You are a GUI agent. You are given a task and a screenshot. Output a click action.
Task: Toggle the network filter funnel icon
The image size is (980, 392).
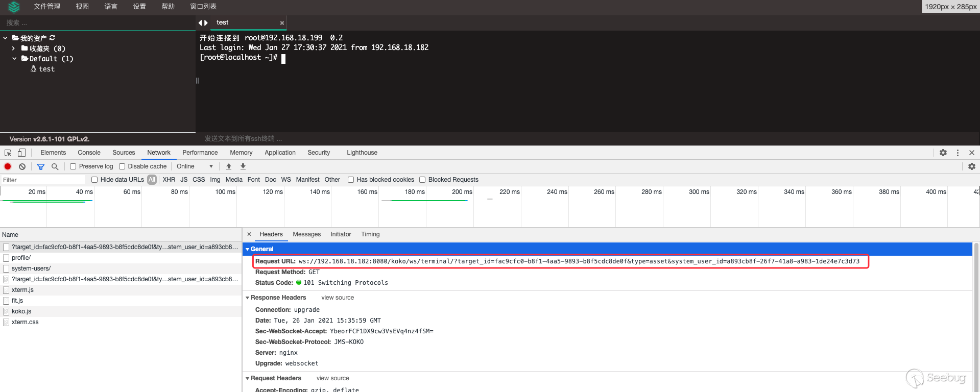[x=41, y=166]
